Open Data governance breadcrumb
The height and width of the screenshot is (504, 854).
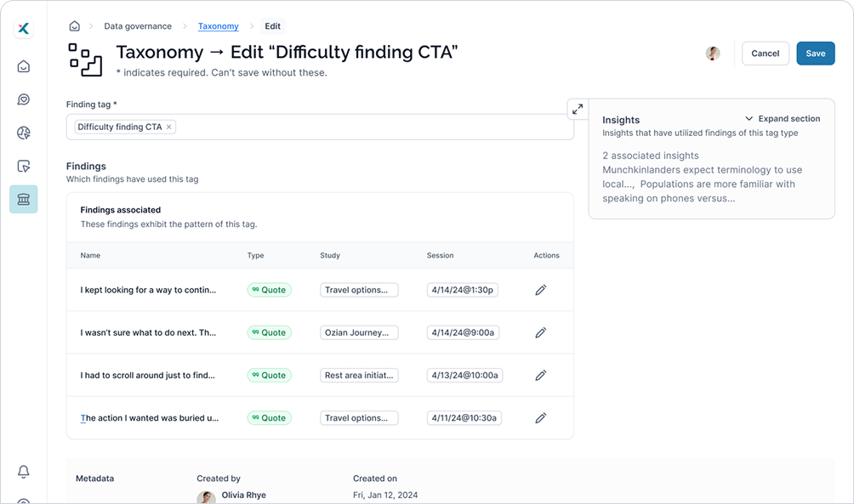coord(138,26)
